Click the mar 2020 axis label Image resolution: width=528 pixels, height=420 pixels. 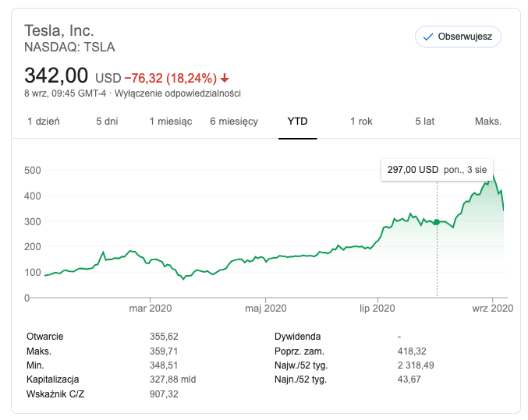pos(151,309)
